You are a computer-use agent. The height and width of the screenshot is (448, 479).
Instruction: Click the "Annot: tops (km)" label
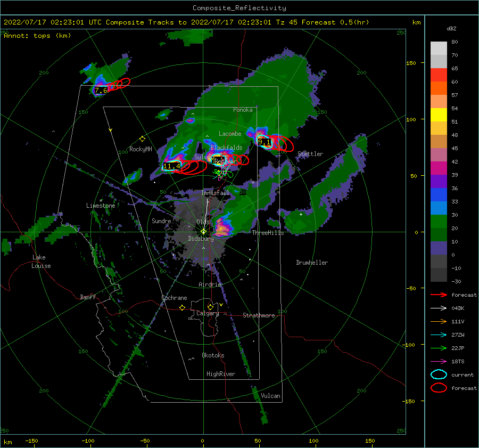(x=37, y=36)
